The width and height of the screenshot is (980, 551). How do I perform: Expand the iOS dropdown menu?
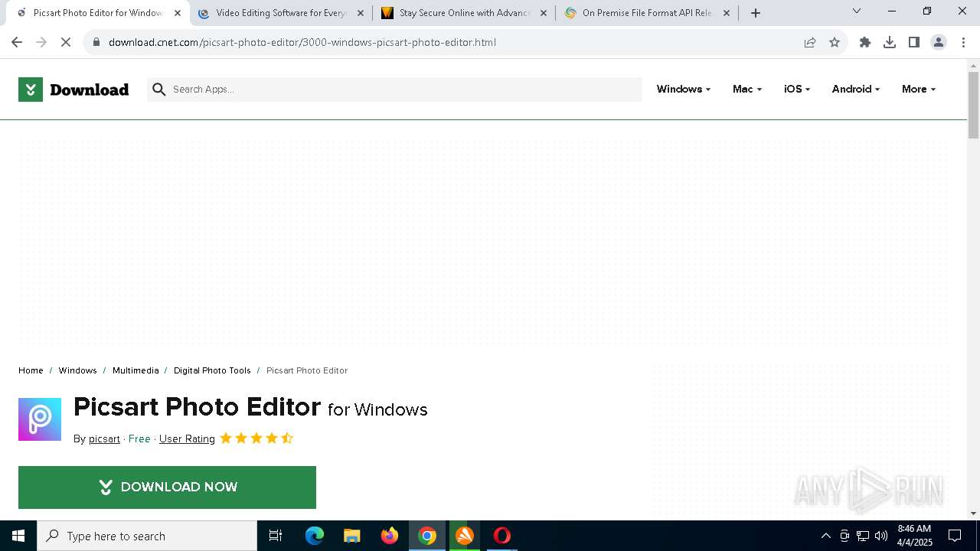click(x=797, y=89)
